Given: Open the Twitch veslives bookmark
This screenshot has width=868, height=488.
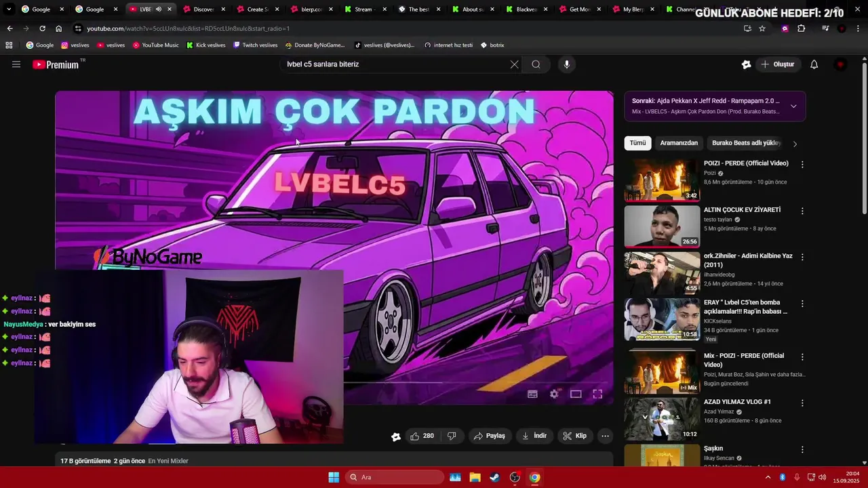Looking at the screenshot, I should point(255,45).
